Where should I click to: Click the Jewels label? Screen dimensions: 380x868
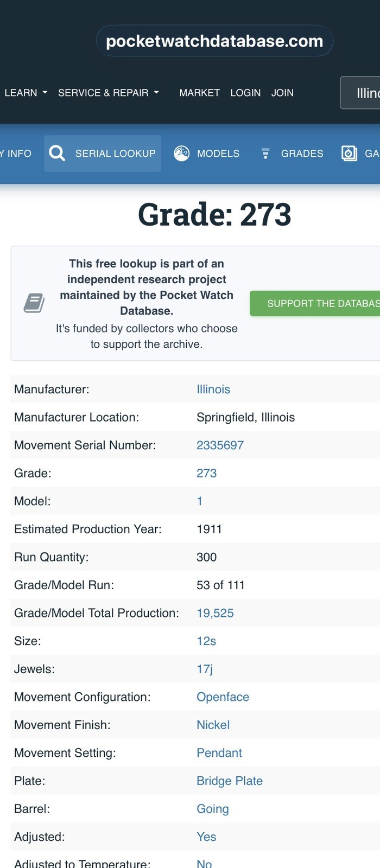34,669
